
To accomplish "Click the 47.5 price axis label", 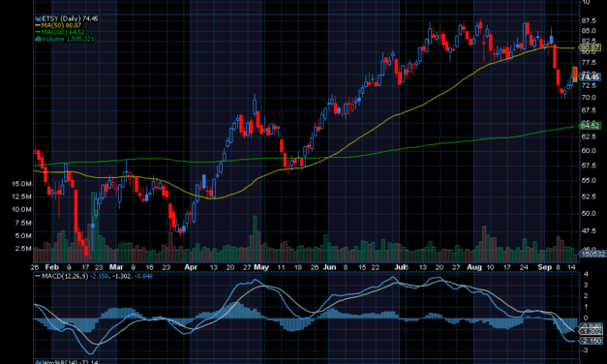I will click(x=589, y=231).
